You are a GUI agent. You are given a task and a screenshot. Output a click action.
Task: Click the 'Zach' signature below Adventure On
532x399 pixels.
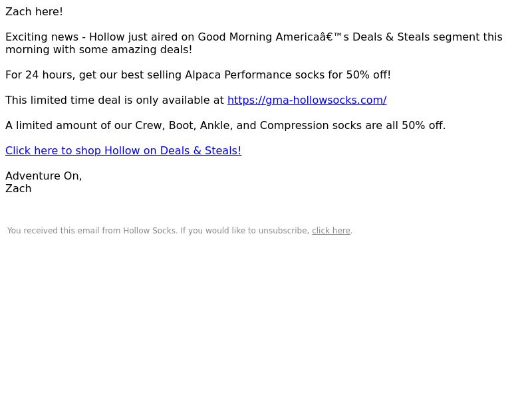pyautogui.click(x=19, y=189)
